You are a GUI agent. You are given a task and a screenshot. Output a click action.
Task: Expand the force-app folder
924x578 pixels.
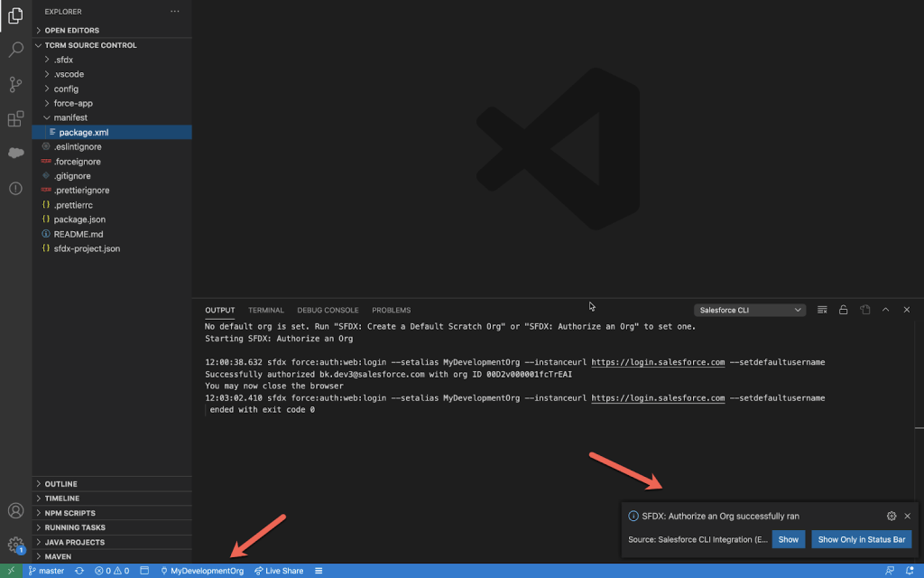[x=72, y=103]
